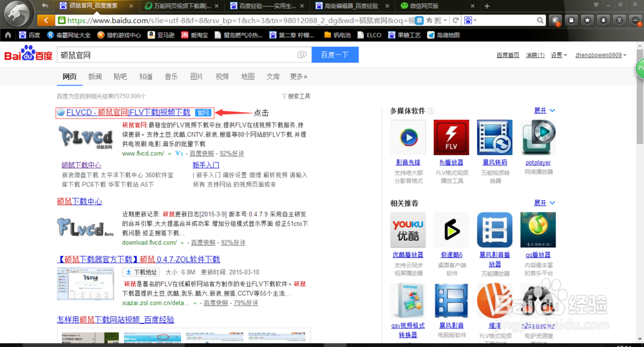The width and height of the screenshot is (644, 347).
Task: Select the 图片 search tab
Action: pos(196,77)
